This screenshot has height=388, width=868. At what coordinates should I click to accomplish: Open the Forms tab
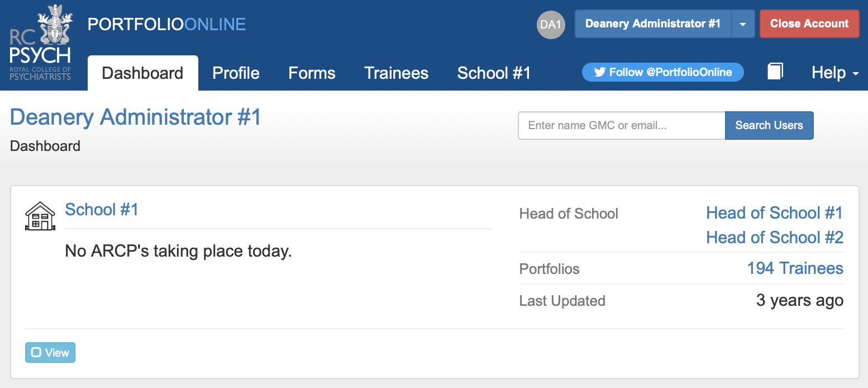coord(312,73)
